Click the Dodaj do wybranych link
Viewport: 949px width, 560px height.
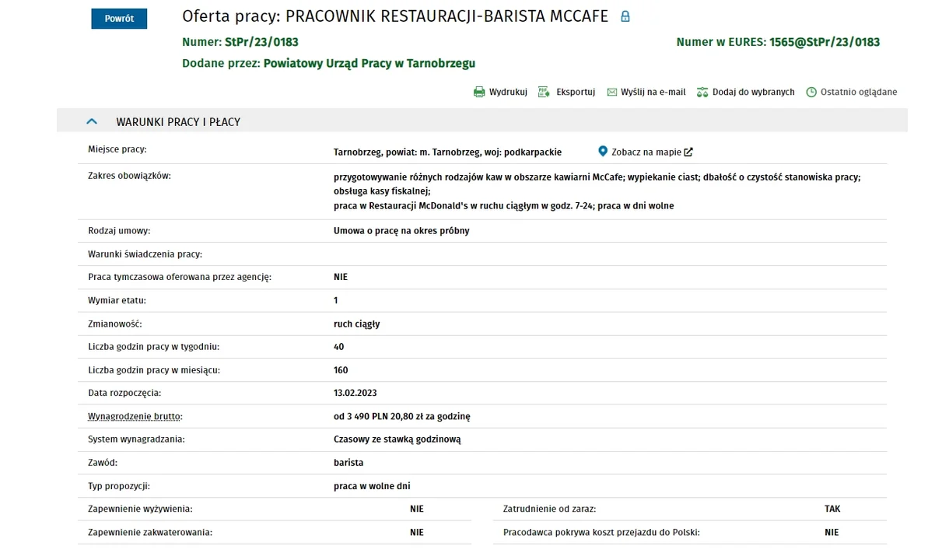point(754,92)
